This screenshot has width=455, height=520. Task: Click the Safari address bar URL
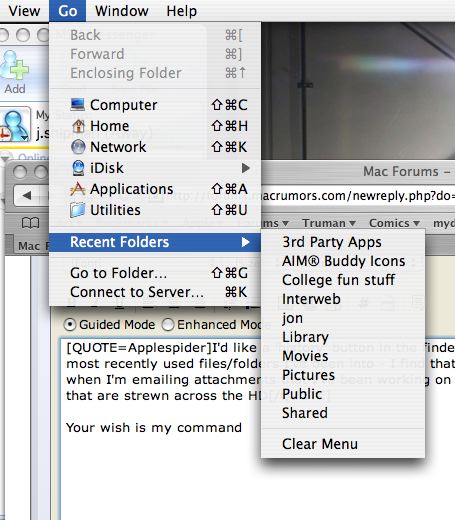click(x=358, y=196)
